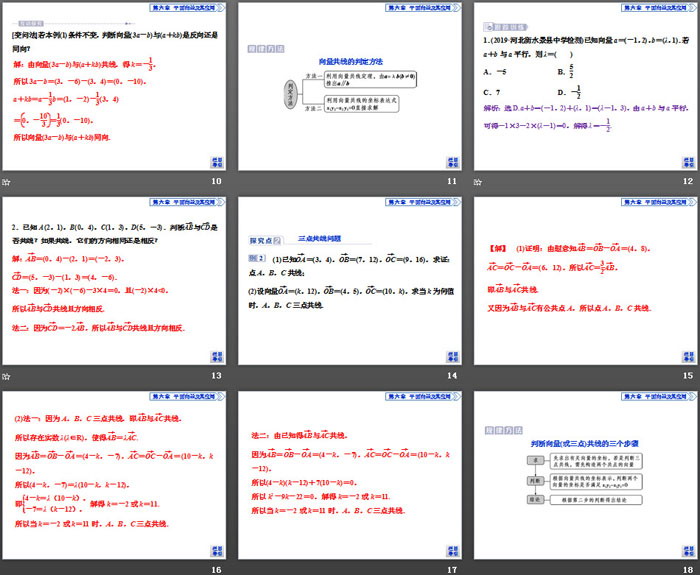Image resolution: width=700 pixels, height=575 pixels.
Task: Click the animation star icon under slide 10
Action: click(x=6, y=182)
